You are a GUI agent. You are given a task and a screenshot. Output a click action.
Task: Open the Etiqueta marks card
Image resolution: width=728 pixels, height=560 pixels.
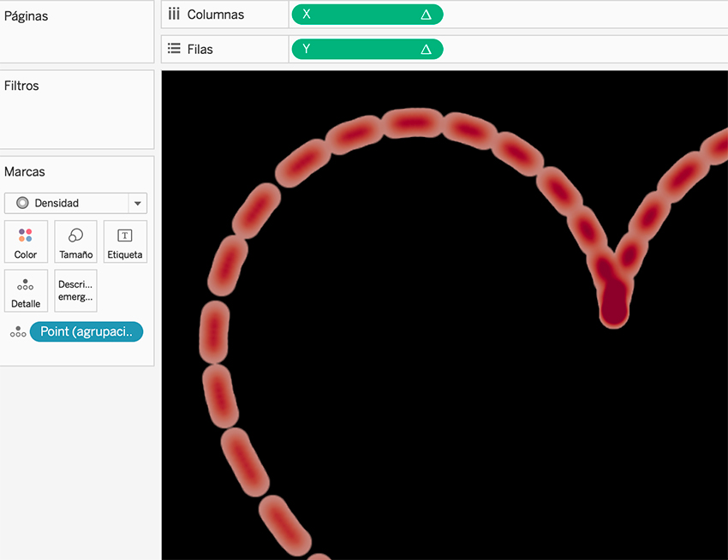[x=125, y=241]
